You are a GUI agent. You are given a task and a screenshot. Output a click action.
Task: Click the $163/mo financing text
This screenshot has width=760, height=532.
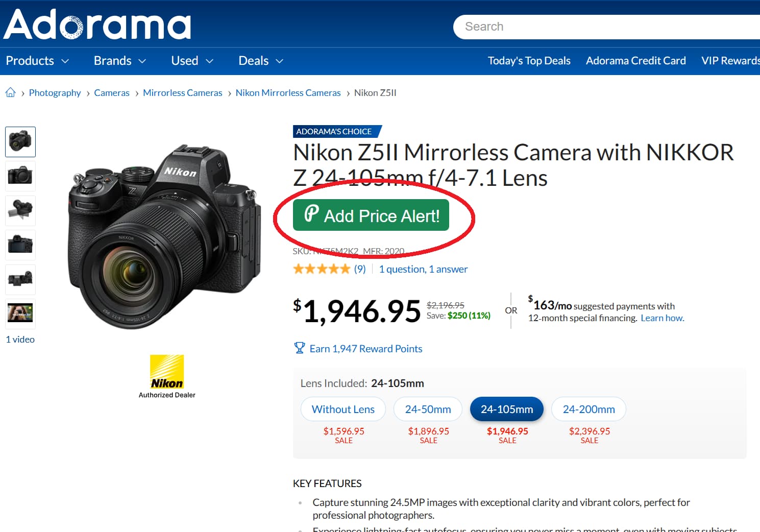[x=550, y=304]
